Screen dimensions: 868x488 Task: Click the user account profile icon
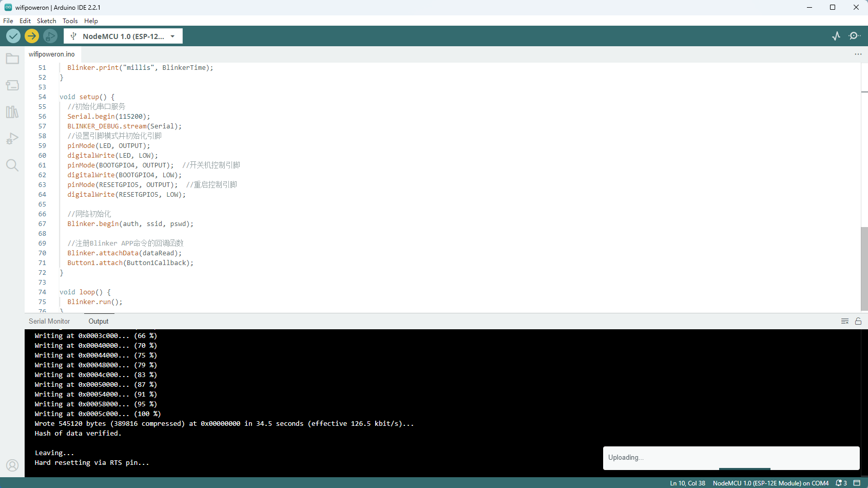[x=12, y=465]
